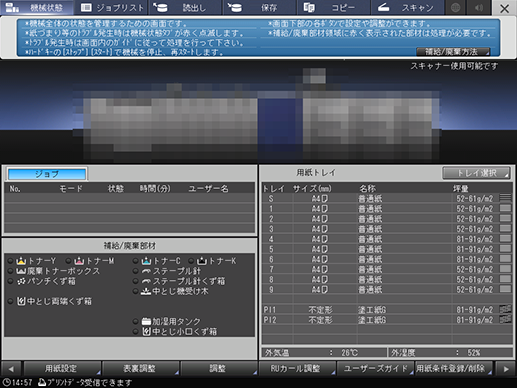Expand the 用紙設定 paper settings menu
Viewport: 517px width, 388px height.
(x=62, y=368)
